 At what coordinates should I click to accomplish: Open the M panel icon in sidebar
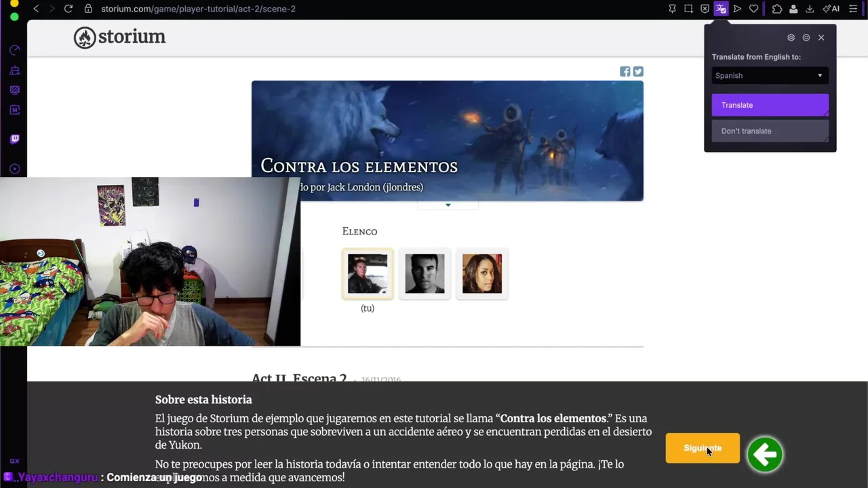click(x=14, y=109)
